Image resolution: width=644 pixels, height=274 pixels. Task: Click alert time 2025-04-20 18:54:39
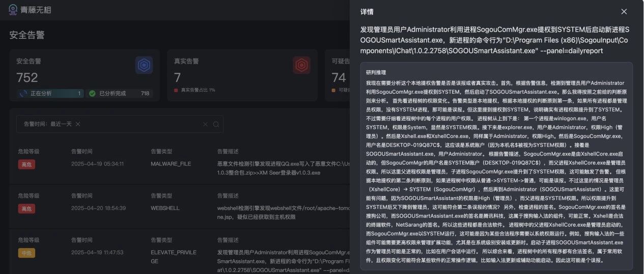[98, 208]
